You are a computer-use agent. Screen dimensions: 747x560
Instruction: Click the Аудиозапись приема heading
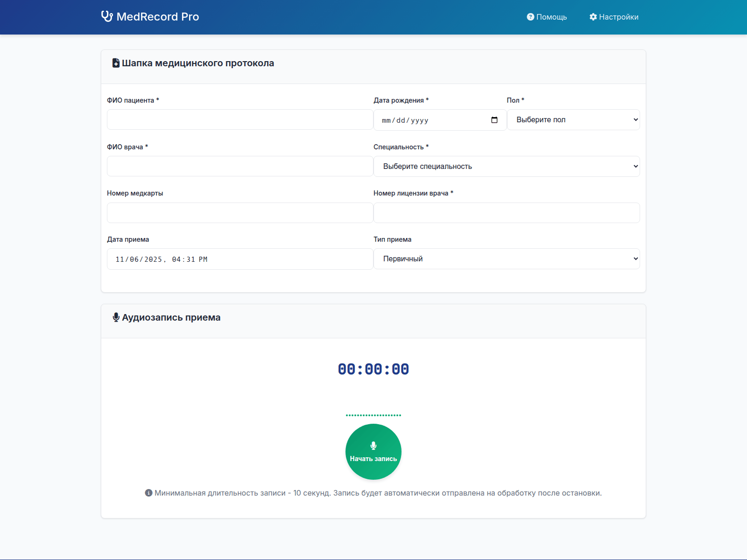point(171,317)
